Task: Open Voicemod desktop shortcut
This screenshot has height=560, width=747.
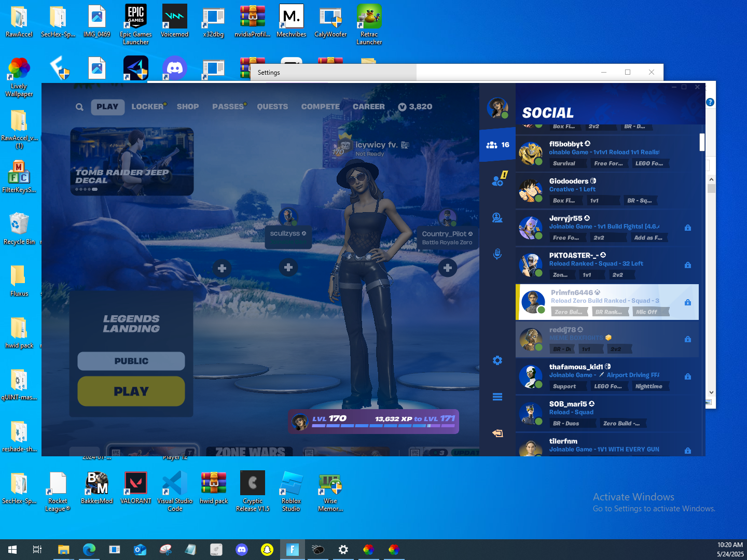Action: [x=174, y=21]
